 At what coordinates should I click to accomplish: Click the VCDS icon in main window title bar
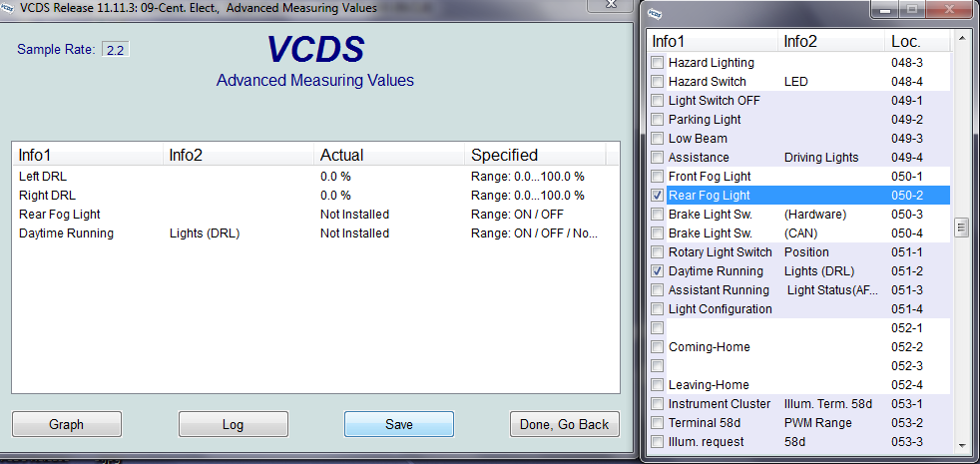click(x=8, y=8)
